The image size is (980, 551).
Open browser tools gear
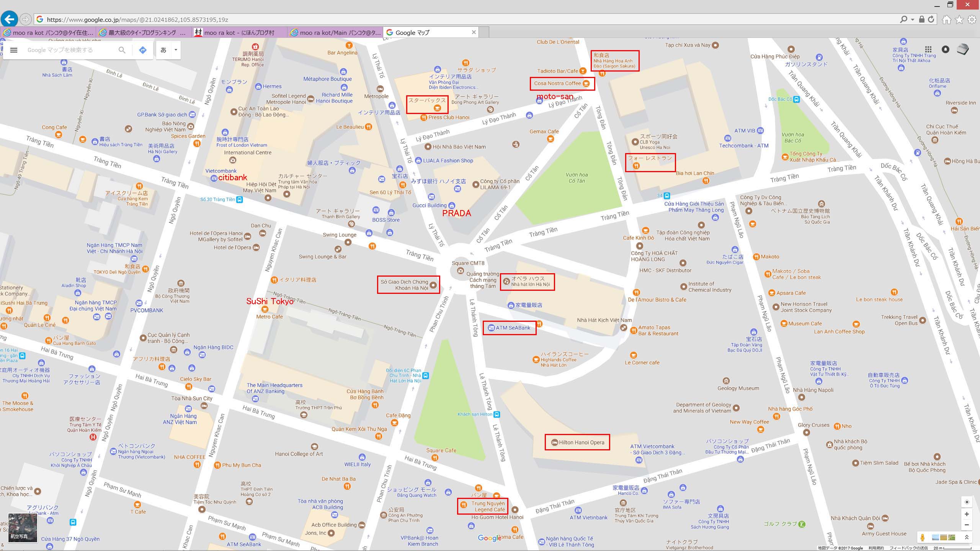972,20
